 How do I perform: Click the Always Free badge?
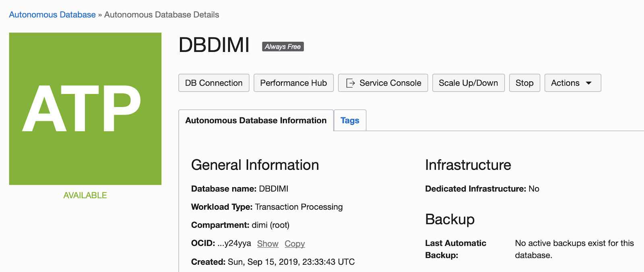tap(283, 47)
